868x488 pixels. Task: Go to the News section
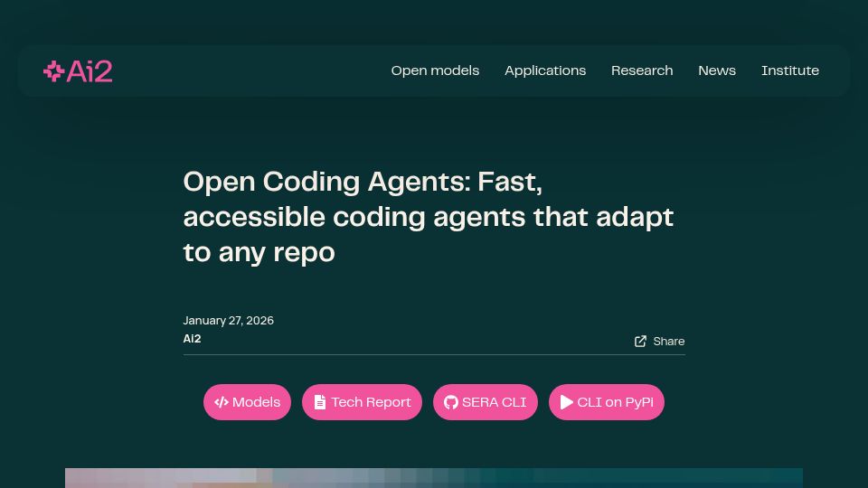tap(717, 70)
